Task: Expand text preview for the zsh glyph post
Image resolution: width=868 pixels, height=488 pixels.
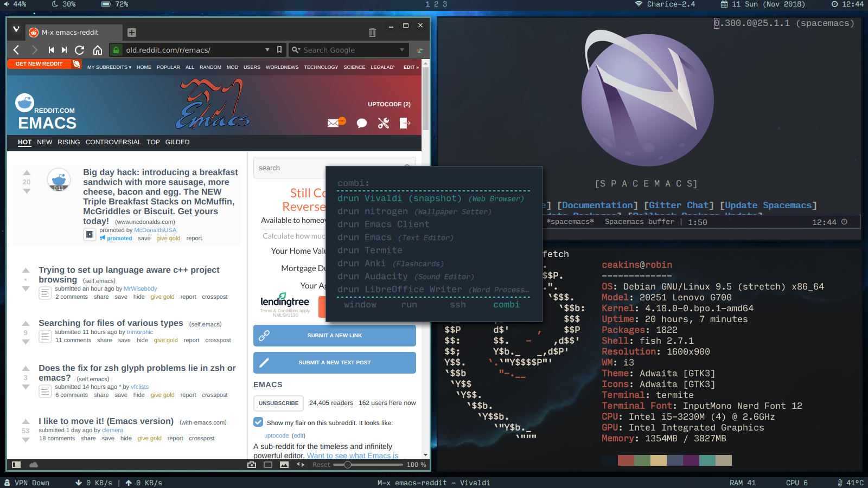Action: (45, 391)
